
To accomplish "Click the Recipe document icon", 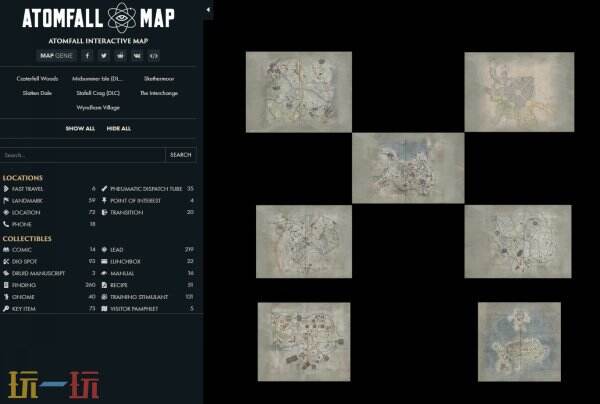I will click(104, 285).
